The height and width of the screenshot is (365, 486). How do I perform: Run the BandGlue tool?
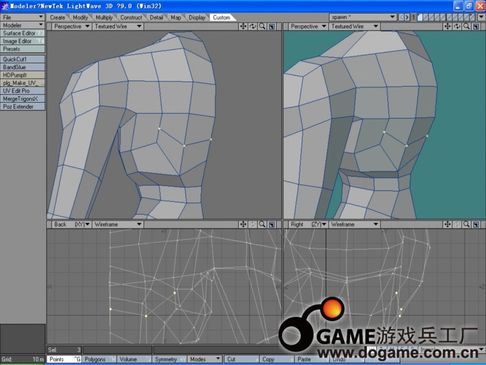coord(23,67)
